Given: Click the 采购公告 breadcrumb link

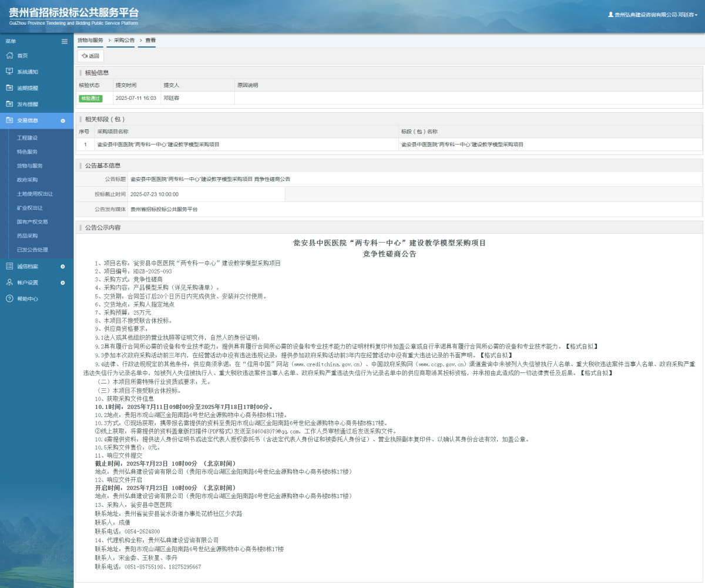Looking at the screenshot, I should (124, 40).
